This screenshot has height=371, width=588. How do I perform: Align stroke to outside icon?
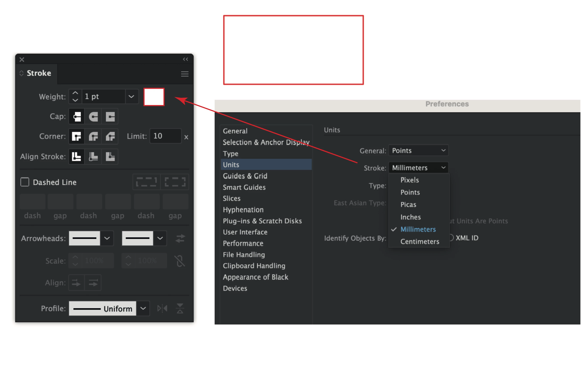point(110,156)
